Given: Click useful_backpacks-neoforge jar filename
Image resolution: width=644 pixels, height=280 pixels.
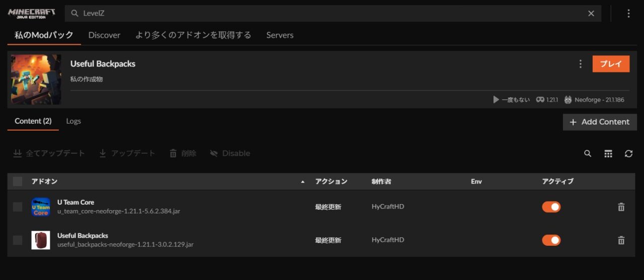Looking at the screenshot, I should click(125, 244).
